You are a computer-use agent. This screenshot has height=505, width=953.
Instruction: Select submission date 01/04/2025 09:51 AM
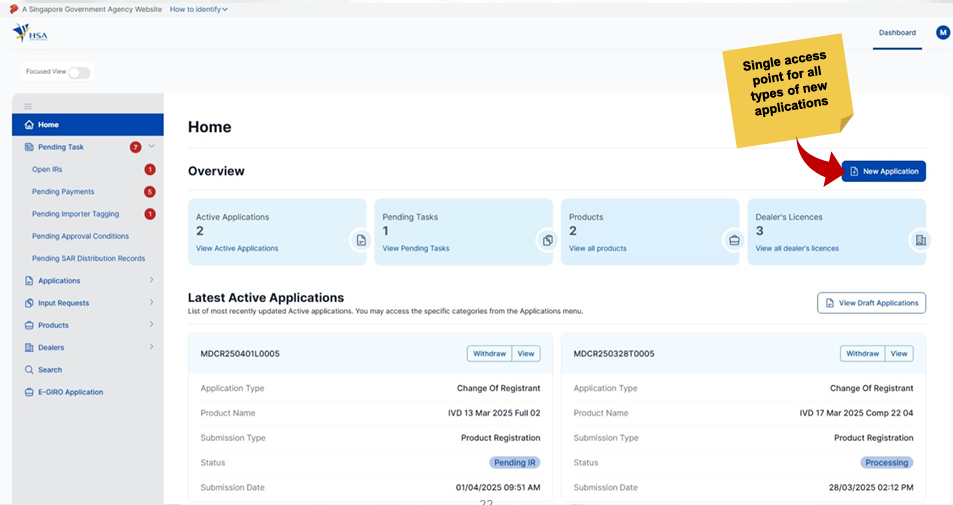[x=498, y=487]
